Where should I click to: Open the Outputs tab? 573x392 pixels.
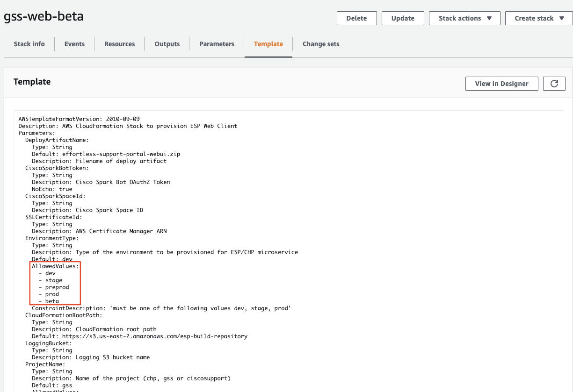pyautogui.click(x=167, y=44)
